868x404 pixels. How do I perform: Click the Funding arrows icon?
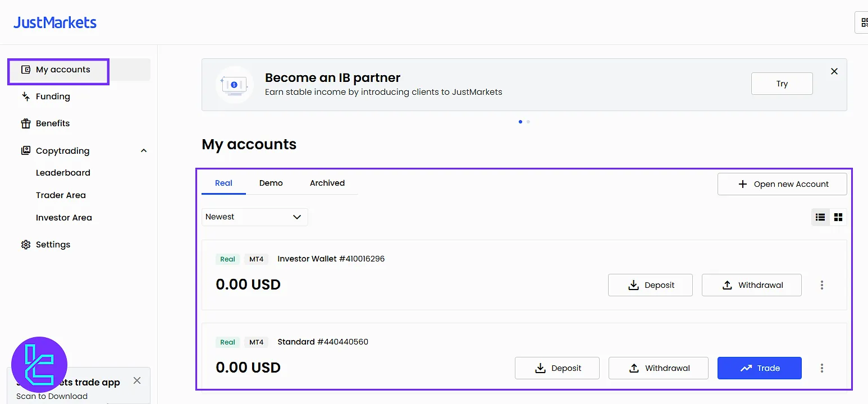point(25,97)
